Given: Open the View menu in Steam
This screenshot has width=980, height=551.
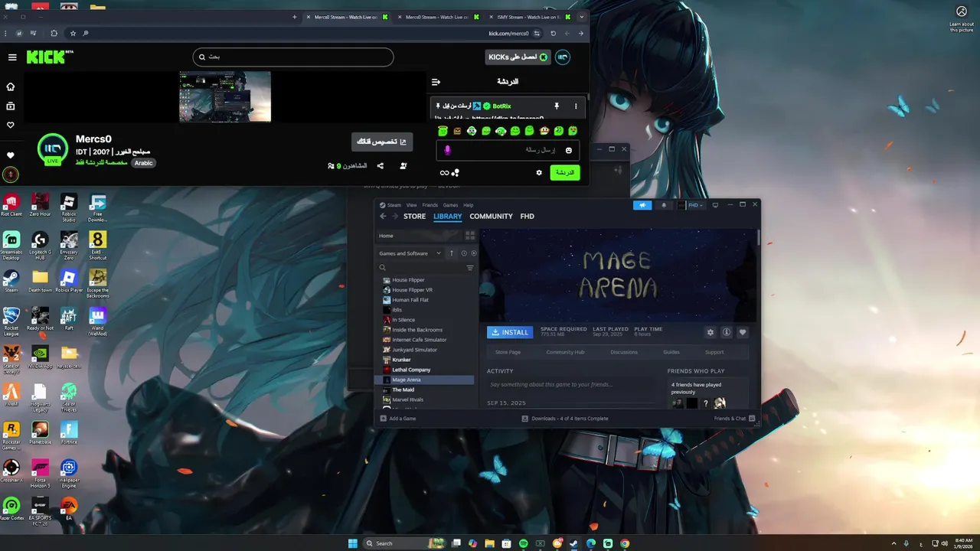Looking at the screenshot, I should (411, 205).
